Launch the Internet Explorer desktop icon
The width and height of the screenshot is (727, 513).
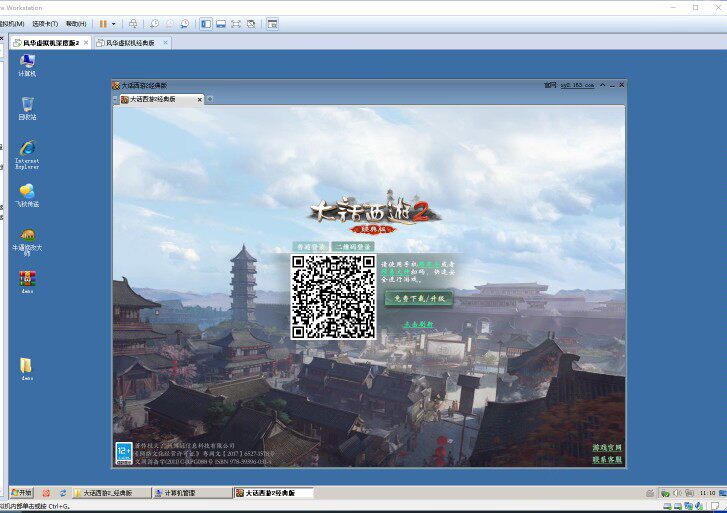27,154
